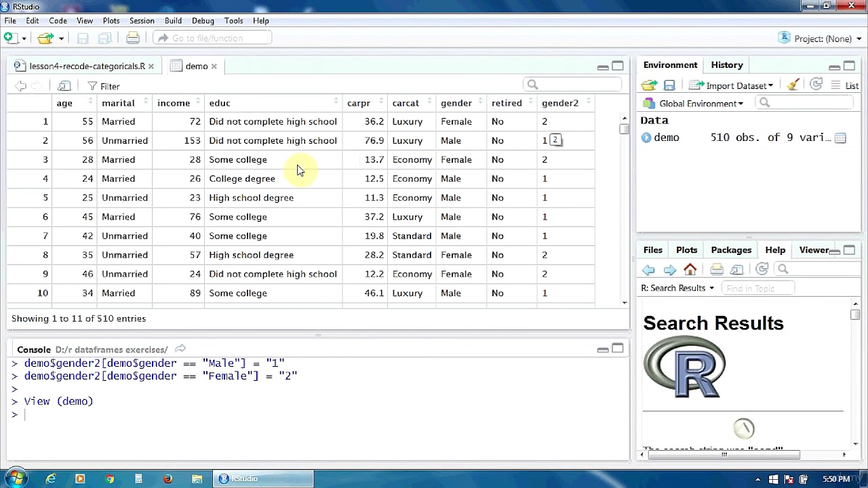Sort by the carpr column header
868x488 pixels.
tap(365, 103)
